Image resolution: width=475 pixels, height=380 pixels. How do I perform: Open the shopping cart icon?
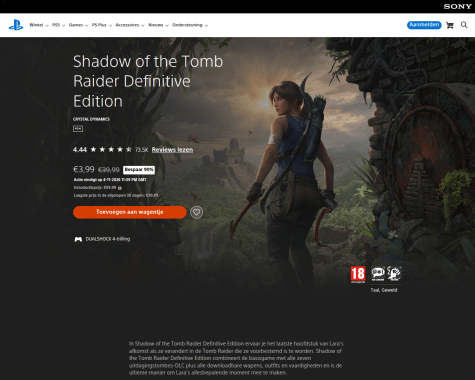click(x=450, y=25)
